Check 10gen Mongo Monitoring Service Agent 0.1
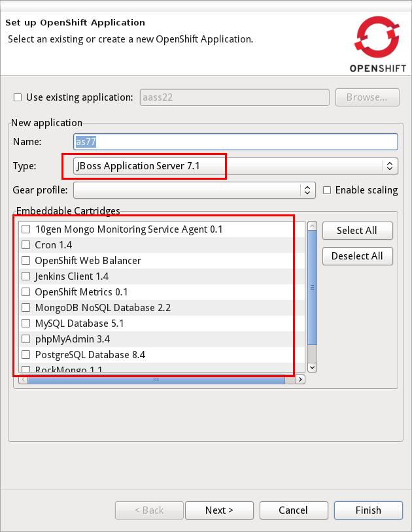The width and height of the screenshot is (412, 532). pyautogui.click(x=26, y=229)
